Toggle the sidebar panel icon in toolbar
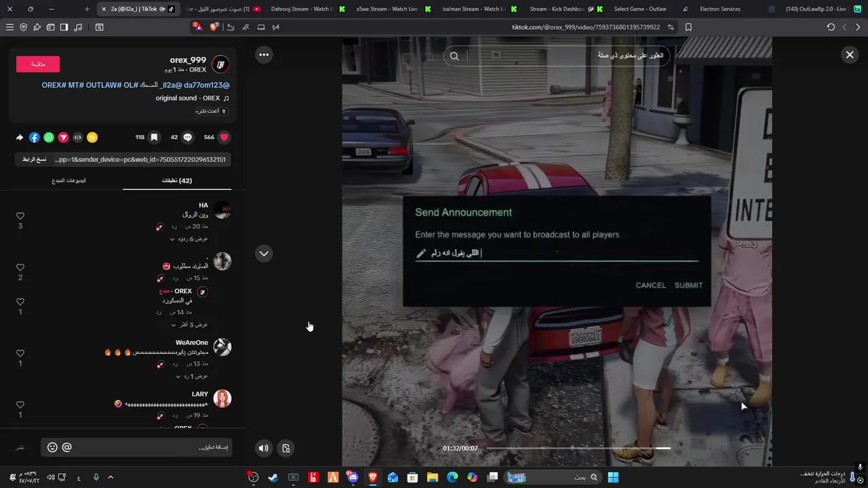The width and height of the screenshot is (868, 488). pos(64,27)
